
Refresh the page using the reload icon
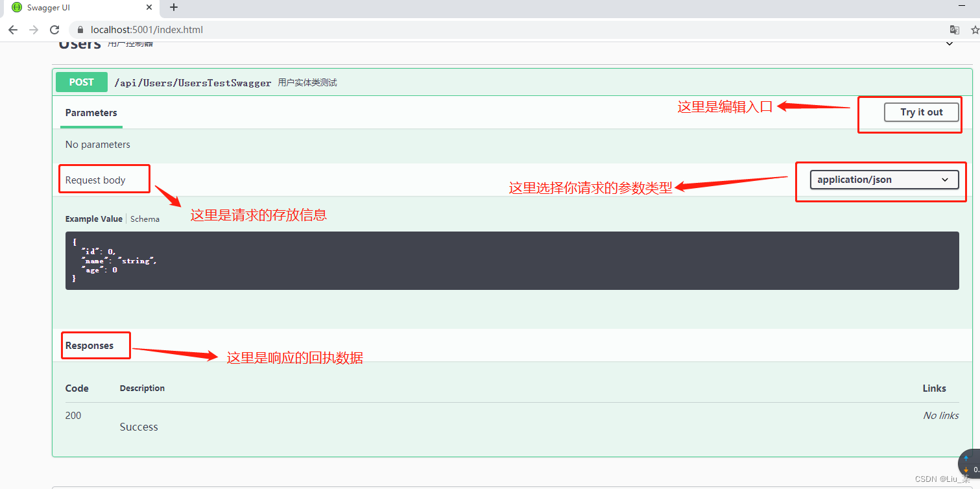(x=54, y=29)
